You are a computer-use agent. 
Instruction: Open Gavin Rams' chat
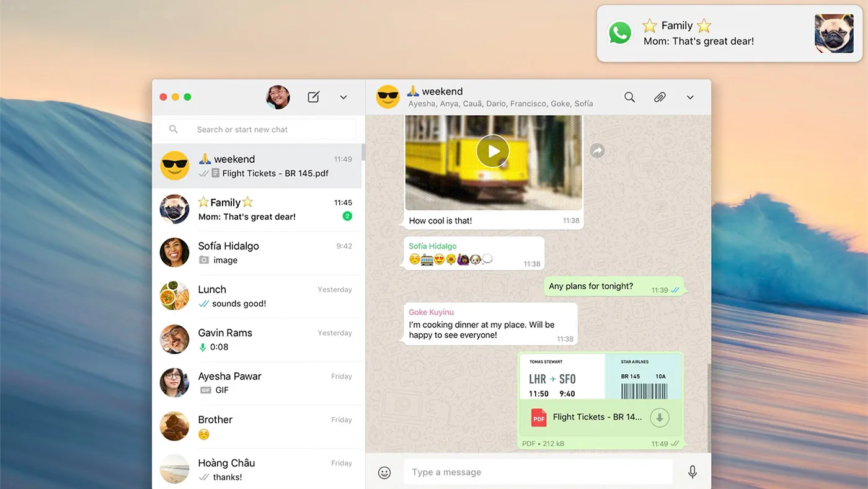tap(257, 340)
